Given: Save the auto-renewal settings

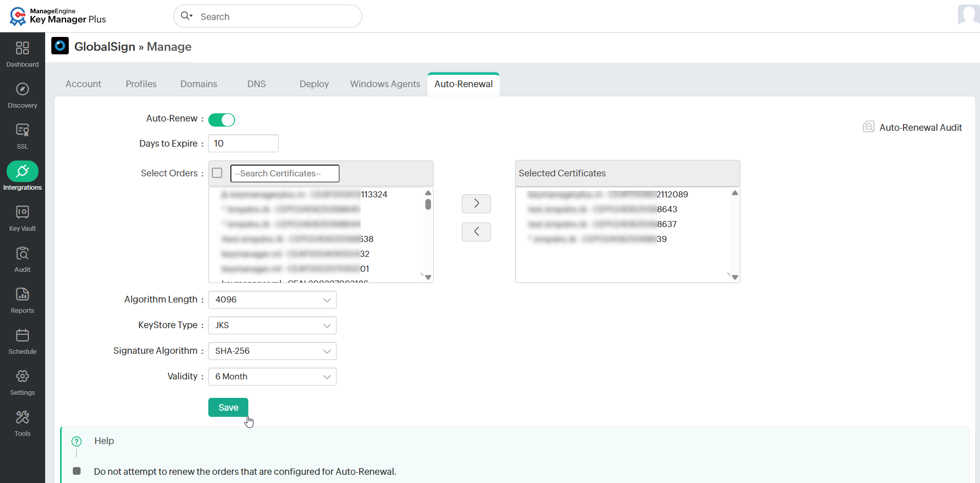Looking at the screenshot, I should (x=228, y=408).
